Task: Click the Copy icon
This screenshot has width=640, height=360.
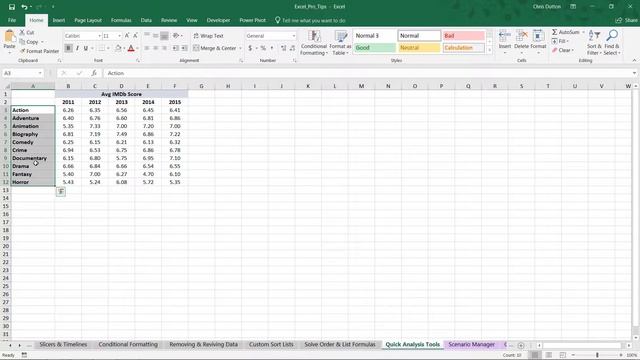Action: click(22, 42)
